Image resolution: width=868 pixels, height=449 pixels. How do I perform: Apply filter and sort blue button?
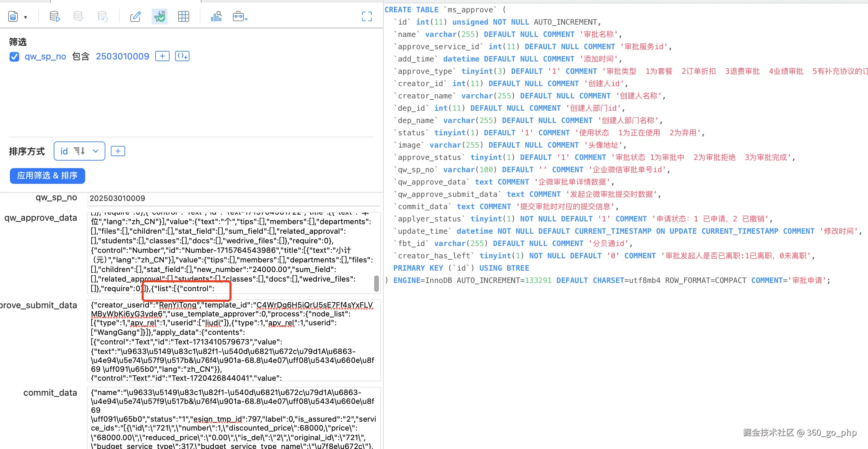click(48, 176)
